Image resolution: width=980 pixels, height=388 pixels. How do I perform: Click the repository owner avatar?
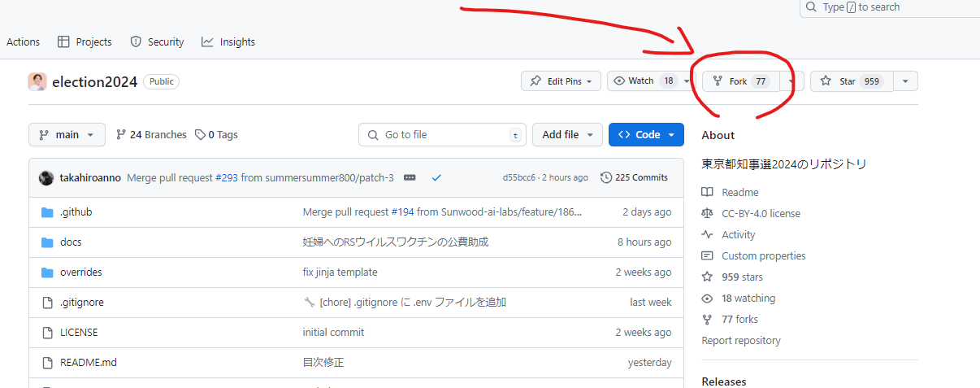(37, 81)
